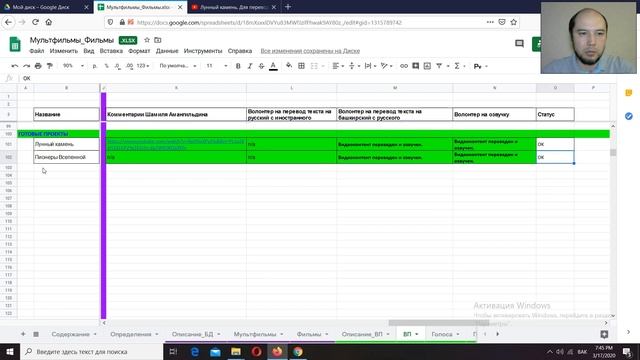Open Google Sheets home via green logo
Viewport: 640px width, 360px height.
coord(15,44)
